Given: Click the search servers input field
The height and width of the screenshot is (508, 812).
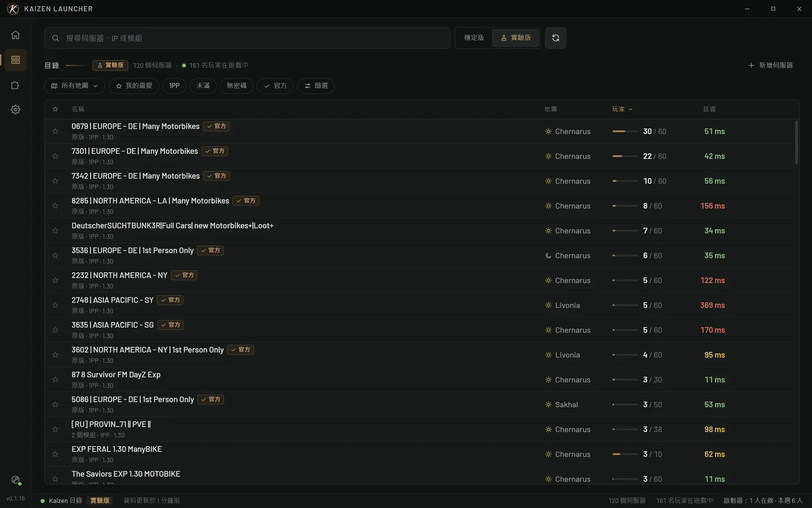Looking at the screenshot, I should (247, 38).
